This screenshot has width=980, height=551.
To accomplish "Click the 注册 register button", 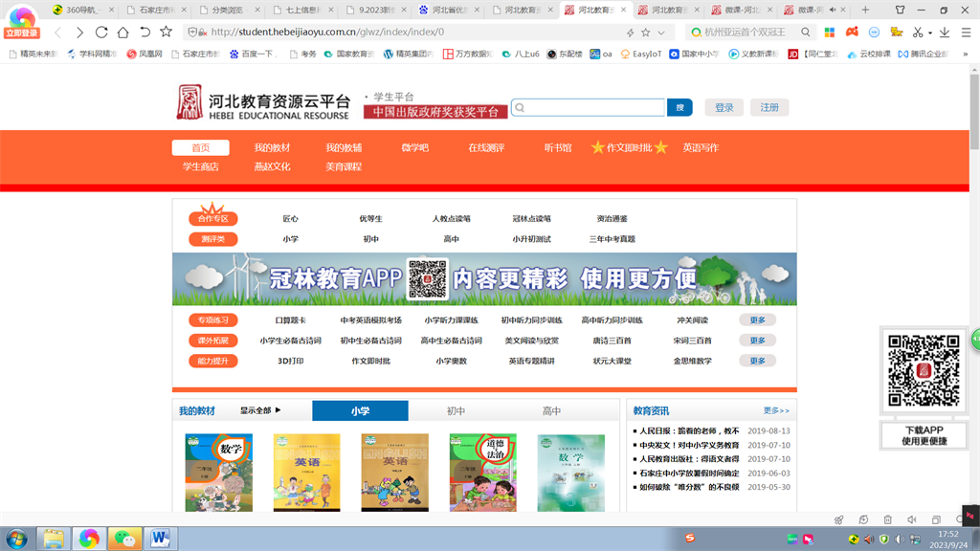I will tap(769, 107).
